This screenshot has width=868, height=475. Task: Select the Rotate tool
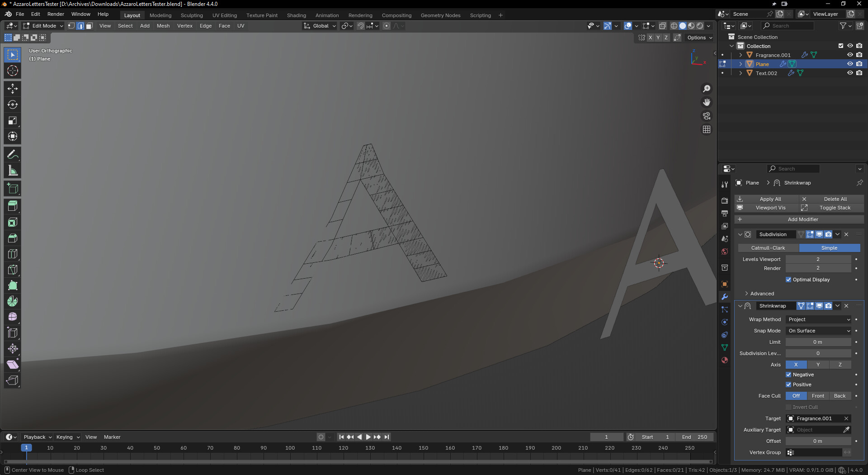[x=13, y=104]
